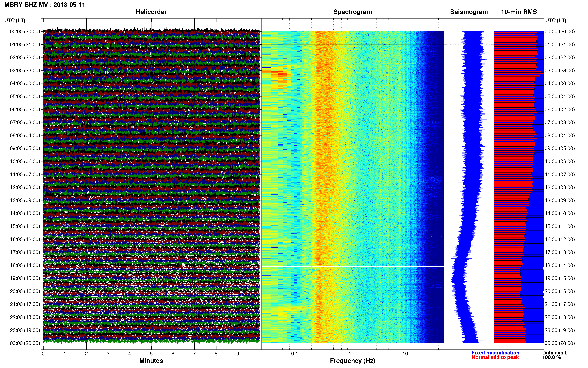Screen dimensions: 588x368
Task: Click the "UTC (LT)" label left of Helicorder
Action: click(15, 20)
